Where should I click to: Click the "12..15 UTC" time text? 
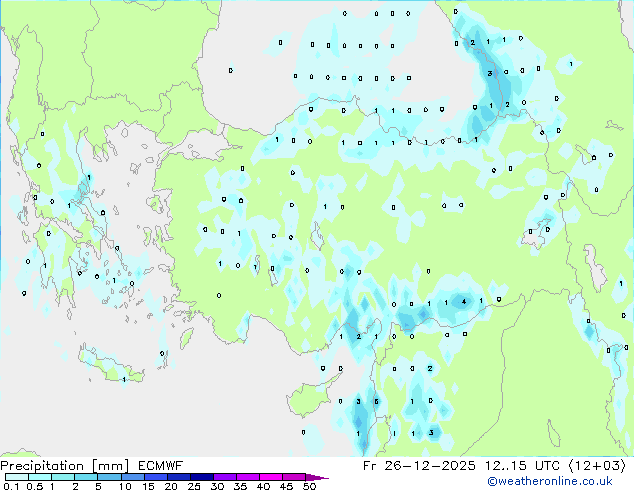click(523, 466)
